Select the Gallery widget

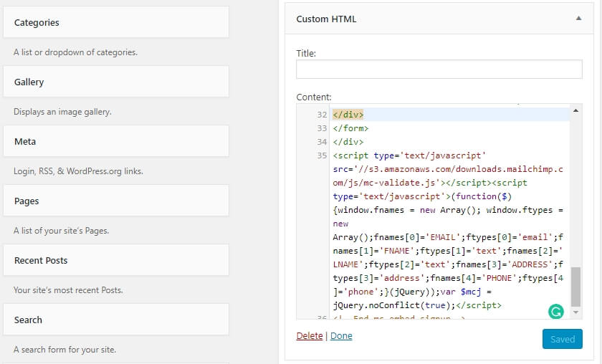point(116,82)
